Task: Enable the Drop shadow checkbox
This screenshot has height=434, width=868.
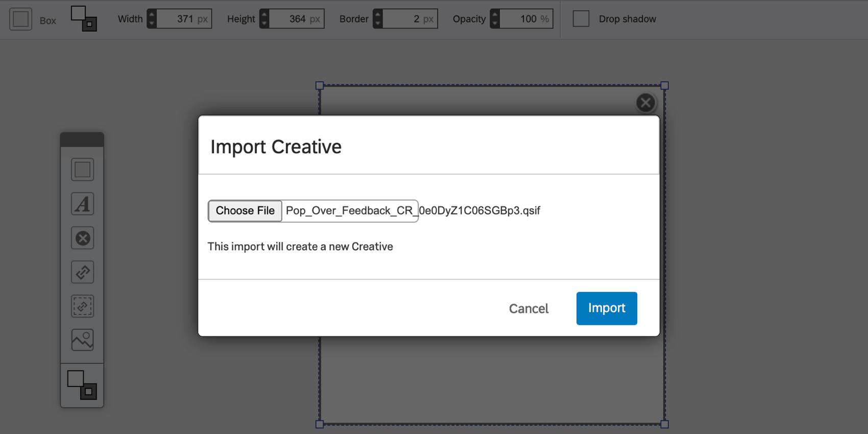Action: pyautogui.click(x=581, y=19)
